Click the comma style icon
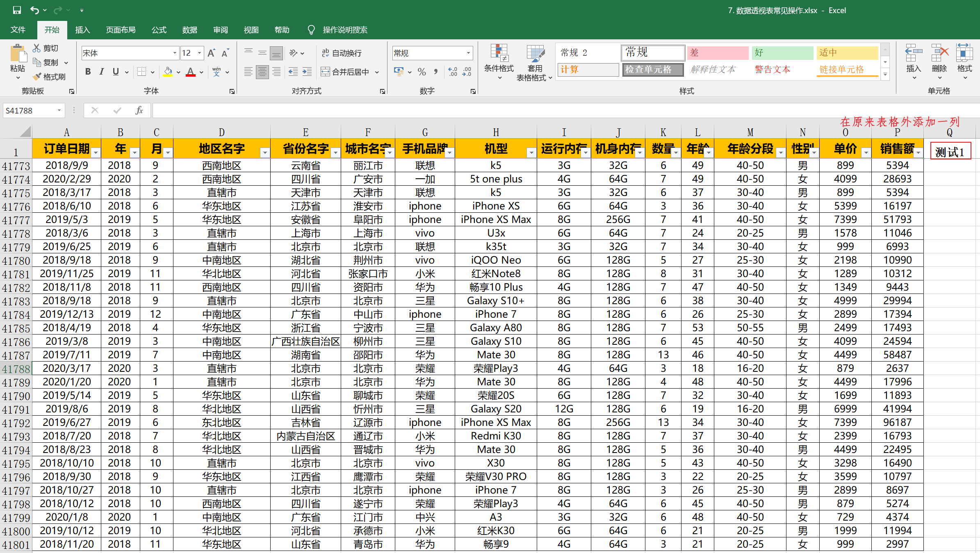Screen dimensions: 980x553 [436, 72]
